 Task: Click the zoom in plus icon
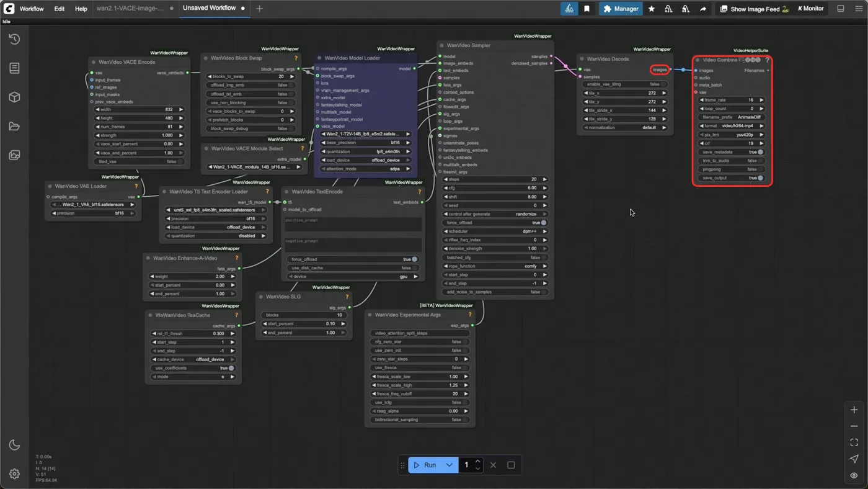854,410
